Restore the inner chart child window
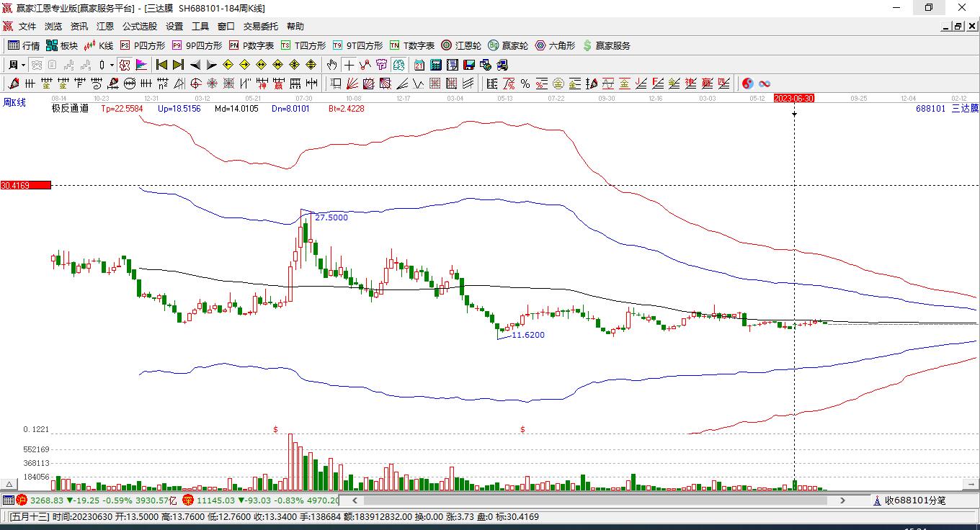This screenshot has width=980, height=530. pos(958,27)
